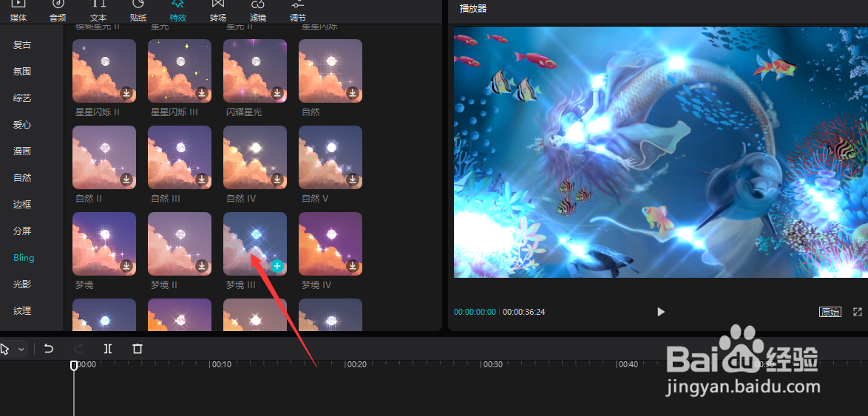Split the clip at the playhead

[108, 349]
